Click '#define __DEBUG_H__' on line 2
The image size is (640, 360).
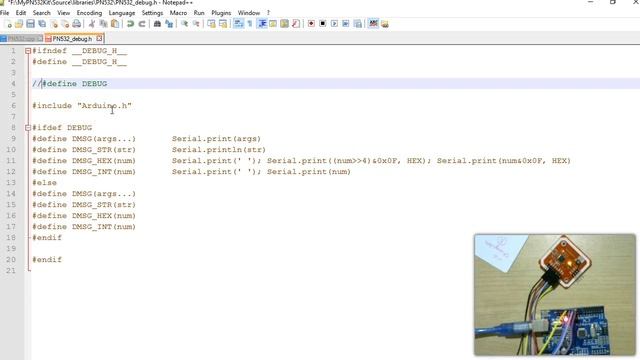[80, 62]
